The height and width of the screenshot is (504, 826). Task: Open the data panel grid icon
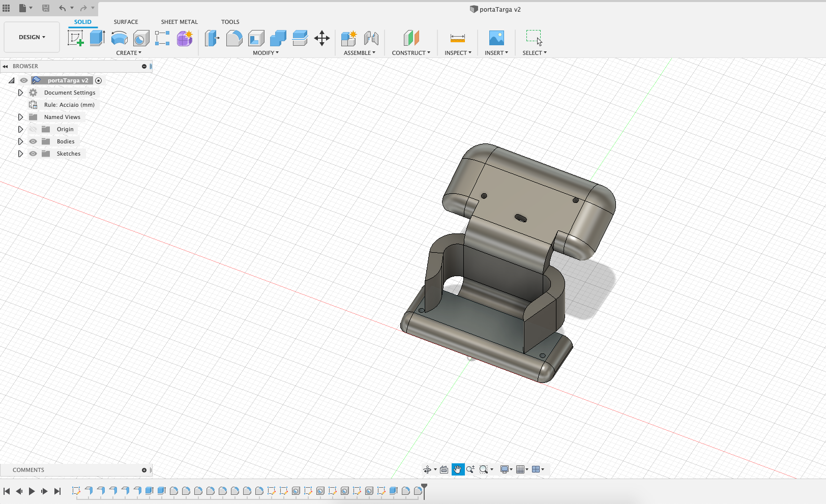click(x=6, y=8)
